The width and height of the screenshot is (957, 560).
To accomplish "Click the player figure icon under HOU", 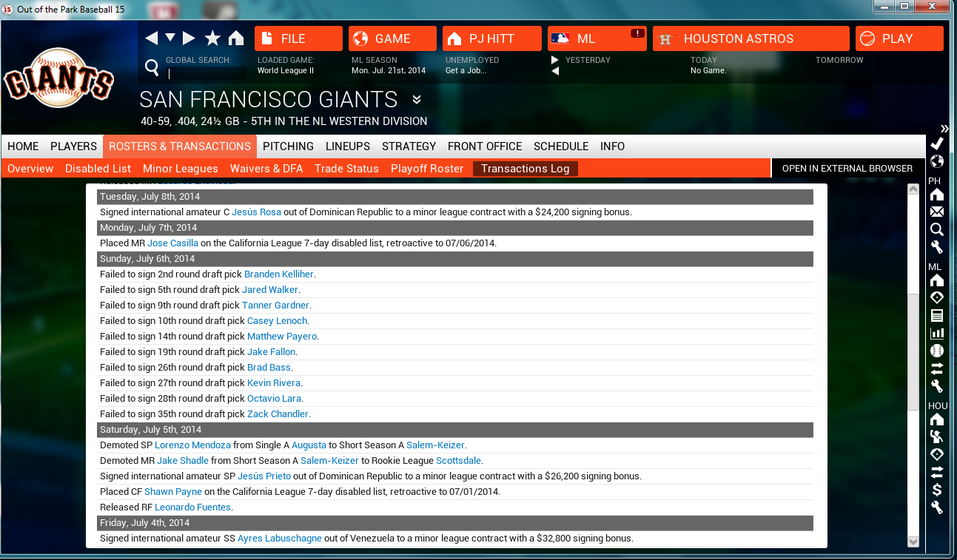I will click(x=936, y=436).
